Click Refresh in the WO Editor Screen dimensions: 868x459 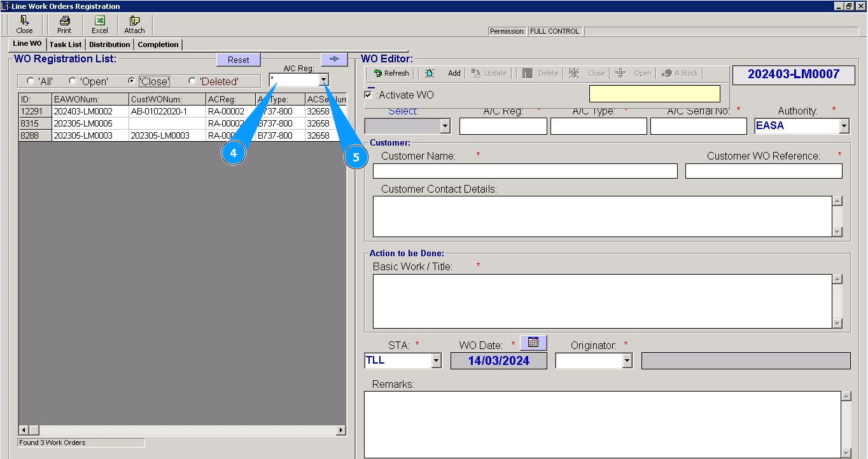391,73
